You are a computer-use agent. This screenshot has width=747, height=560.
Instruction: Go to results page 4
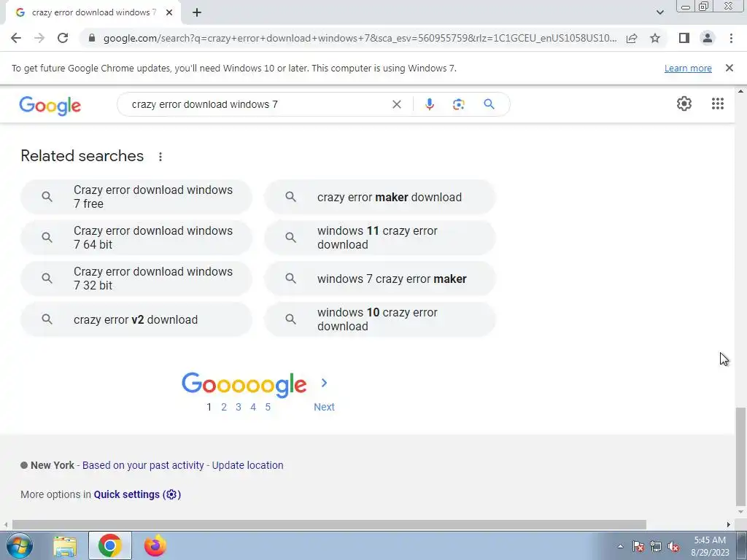[253, 407]
